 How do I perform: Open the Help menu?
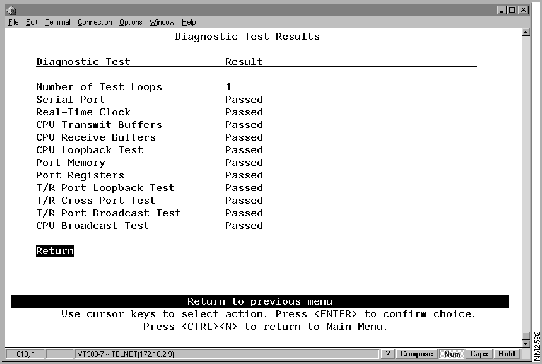click(x=189, y=22)
